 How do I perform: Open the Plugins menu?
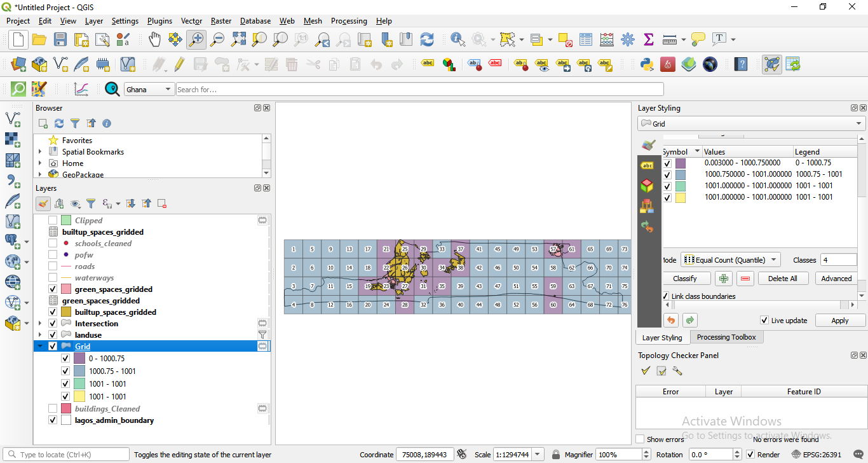(159, 21)
